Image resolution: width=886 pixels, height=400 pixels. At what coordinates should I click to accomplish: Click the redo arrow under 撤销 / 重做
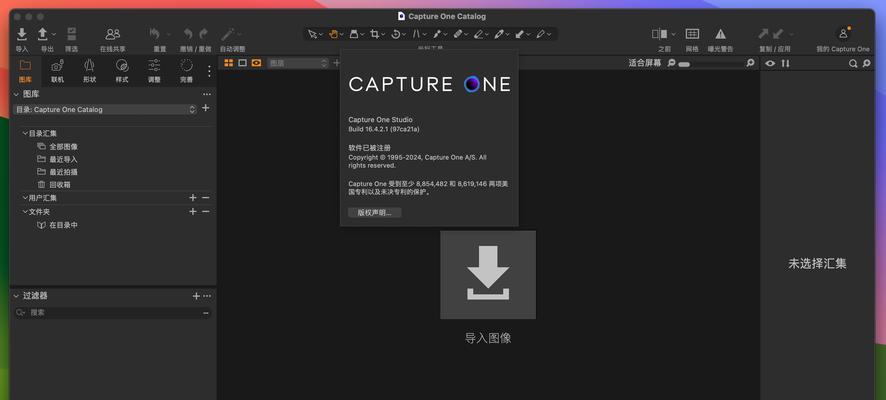click(x=203, y=34)
